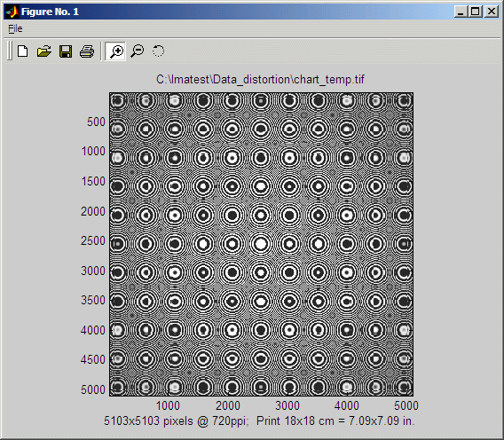Activate the Rotate 3D tool icon
This screenshot has height=440, width=504.
click(x=158, y=51)
